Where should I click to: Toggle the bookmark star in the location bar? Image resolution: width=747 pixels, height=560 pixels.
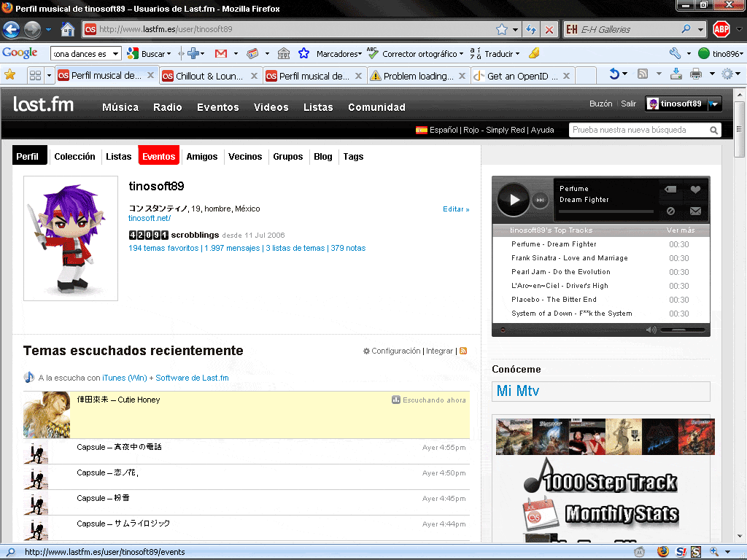(x=501, y=30)
